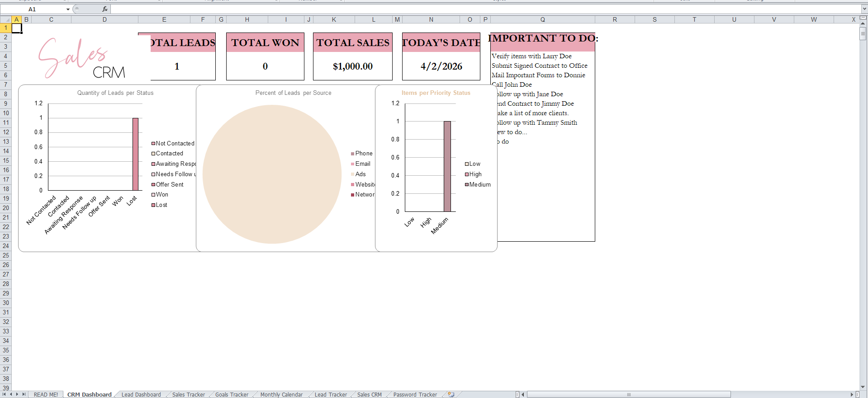Click the Sales CRM logo image

click(83, 59)
